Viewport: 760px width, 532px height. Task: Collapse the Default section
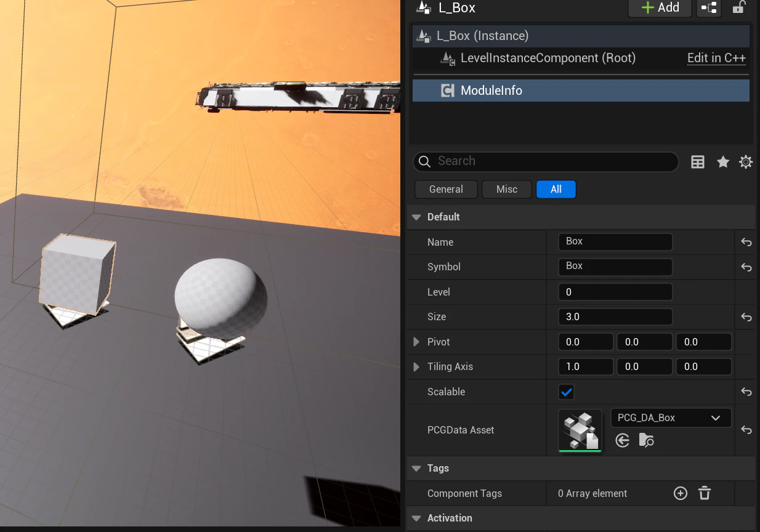(416, 217)
